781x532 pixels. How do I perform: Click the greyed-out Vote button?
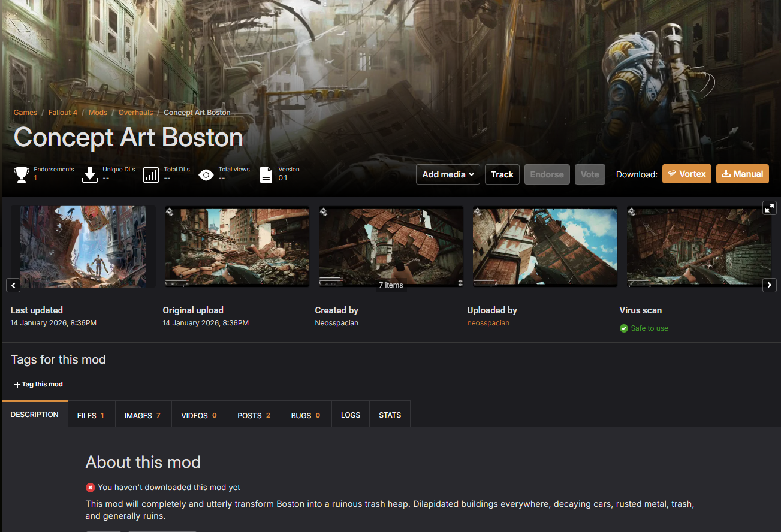[590, 174]
